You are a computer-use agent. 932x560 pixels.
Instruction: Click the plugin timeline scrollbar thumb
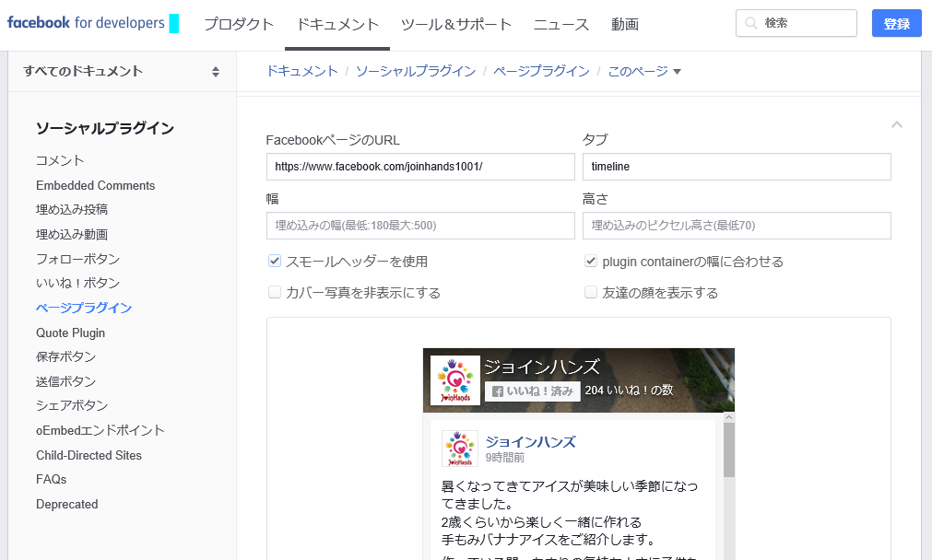(729, 450)
